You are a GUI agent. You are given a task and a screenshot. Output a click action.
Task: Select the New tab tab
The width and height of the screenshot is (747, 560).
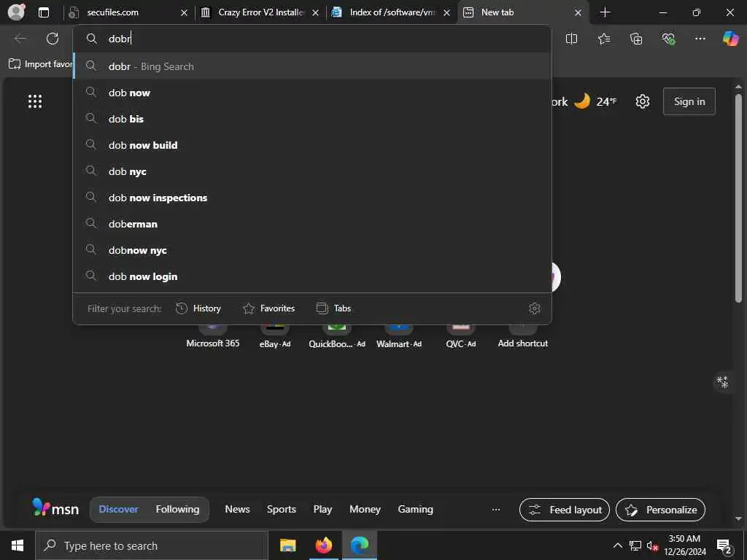[522, 12]
